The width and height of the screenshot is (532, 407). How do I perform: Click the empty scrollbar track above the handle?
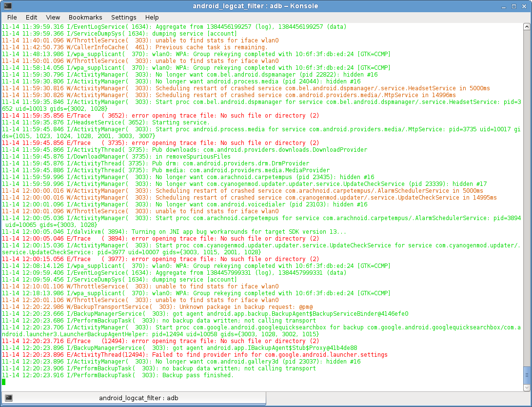(x=526, y=195)
